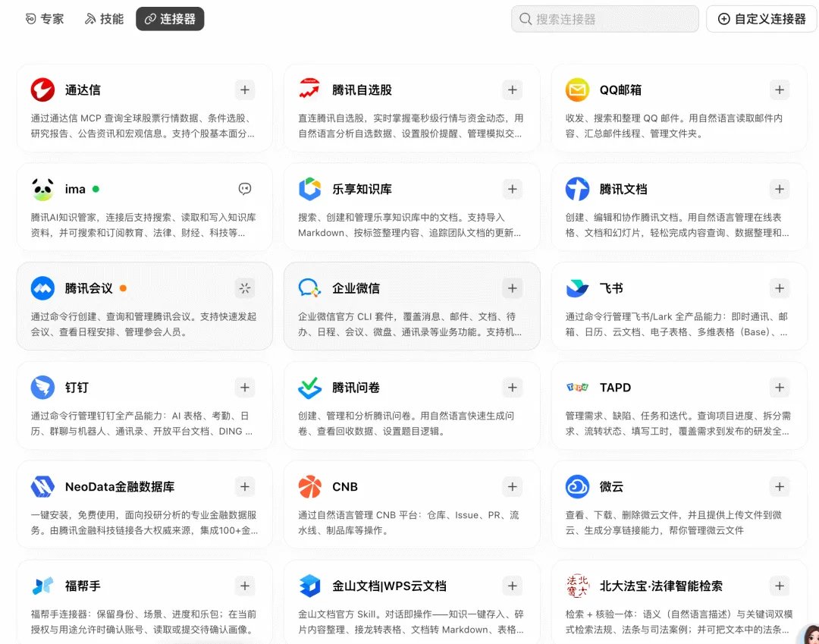Click the 腾讯自选股 logo icon
Screen dimensions: 819x644
point(309,89)
